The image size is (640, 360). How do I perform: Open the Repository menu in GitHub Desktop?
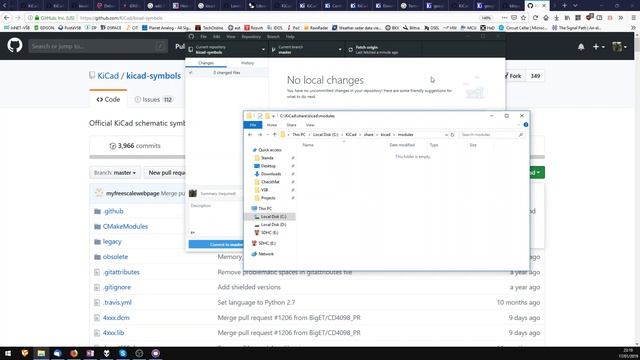251,37
